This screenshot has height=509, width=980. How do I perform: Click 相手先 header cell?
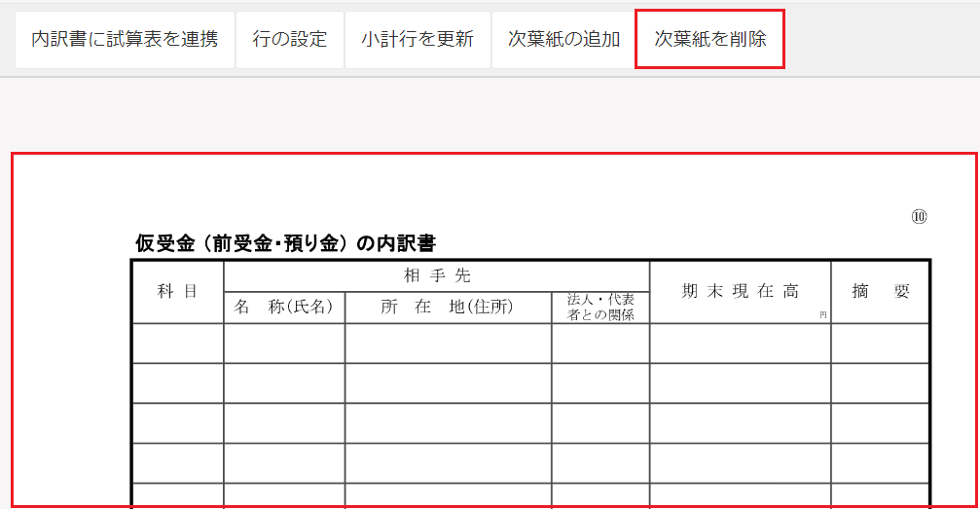click(x=437, y=275)
